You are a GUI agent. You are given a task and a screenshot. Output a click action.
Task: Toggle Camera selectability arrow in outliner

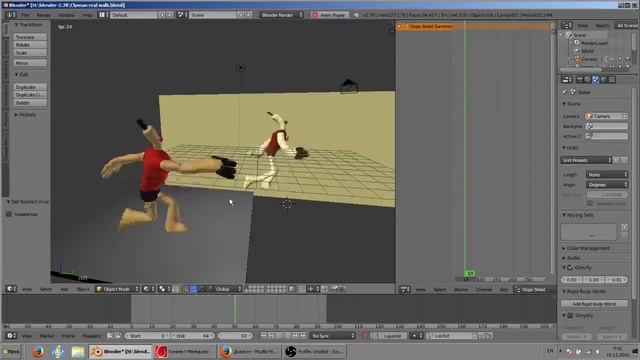point(620,59)
